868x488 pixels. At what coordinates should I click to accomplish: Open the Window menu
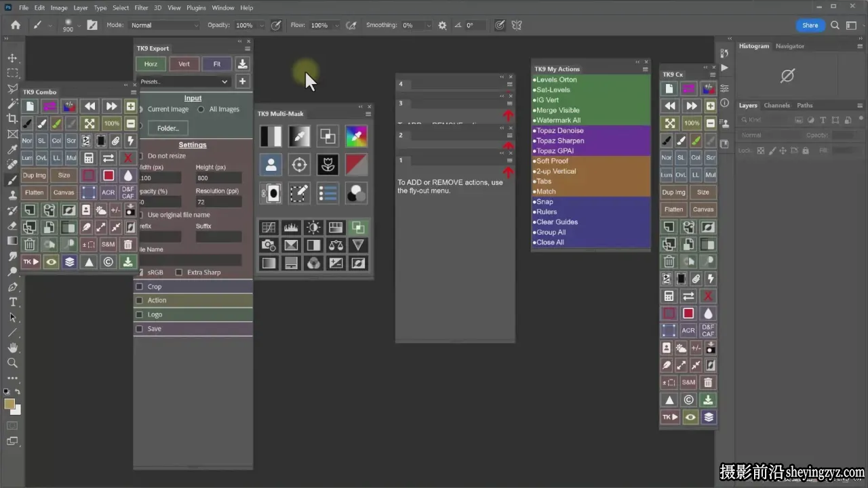(223, 7)
